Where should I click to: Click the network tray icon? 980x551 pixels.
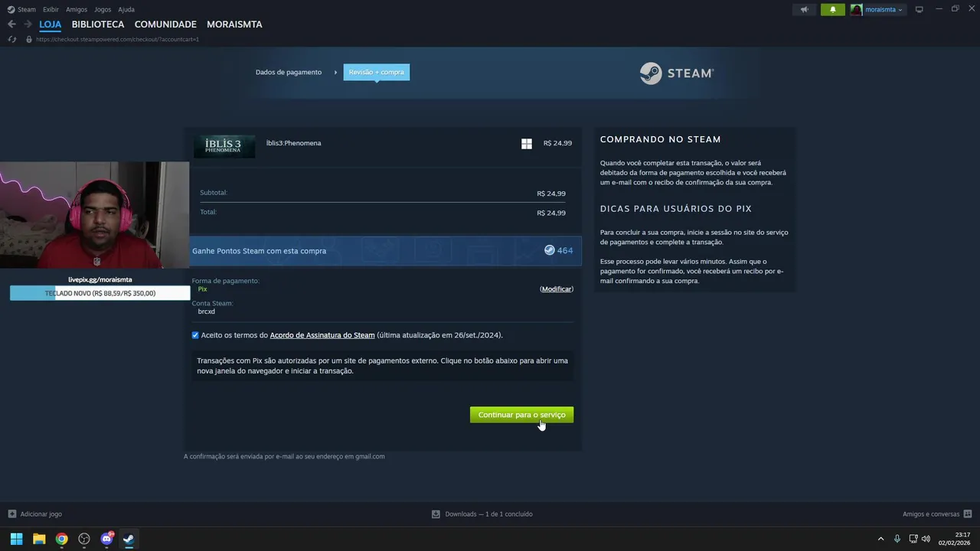tap(913, 539)
